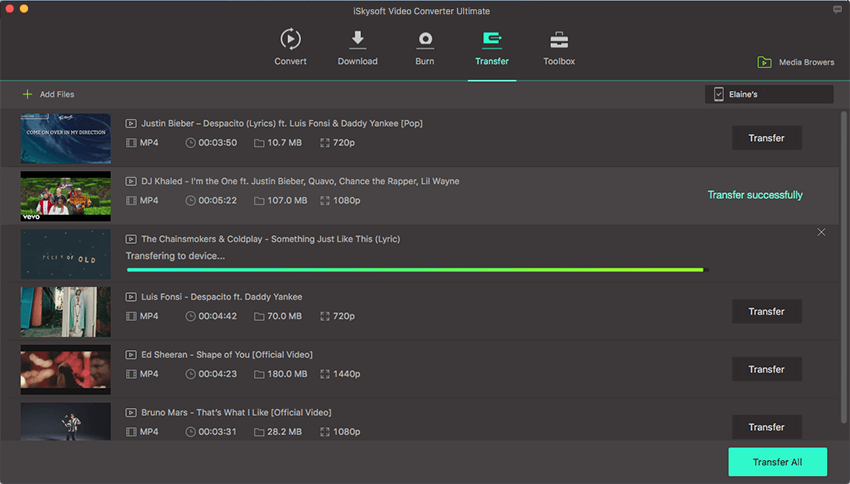Click the feedback chat icon in title bar
Viewport: 850px width, 484px height.
click(837, 9)
